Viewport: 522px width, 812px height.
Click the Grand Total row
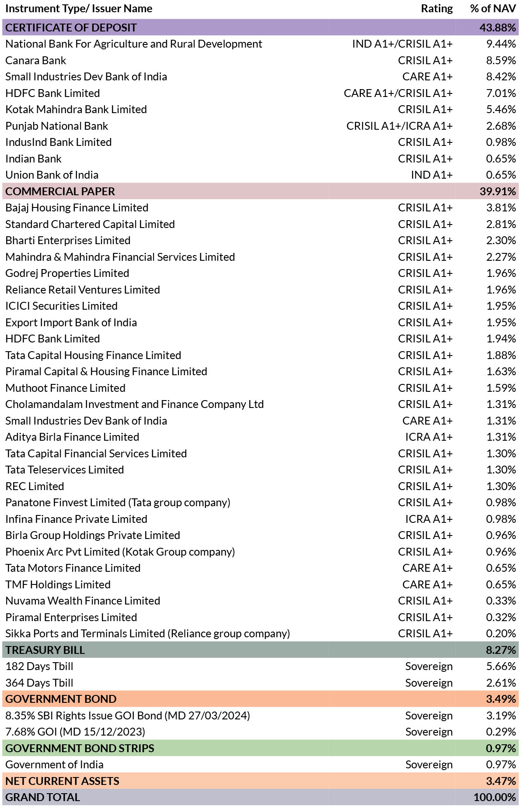(x=261, y=797)
